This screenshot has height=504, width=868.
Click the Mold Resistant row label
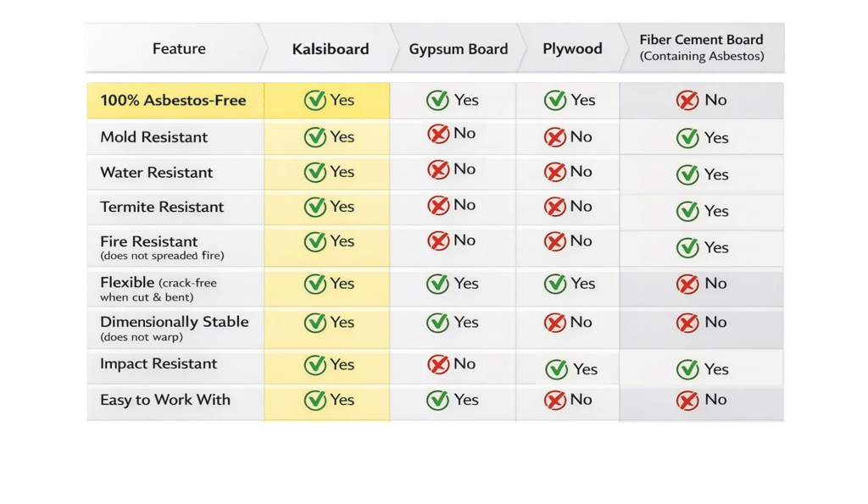point(153,137)
